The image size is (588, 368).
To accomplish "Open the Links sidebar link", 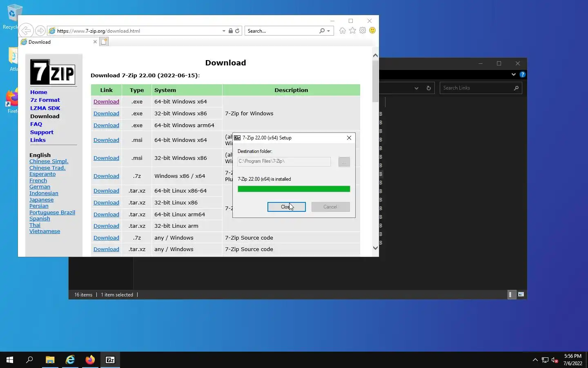I will 38,140.
